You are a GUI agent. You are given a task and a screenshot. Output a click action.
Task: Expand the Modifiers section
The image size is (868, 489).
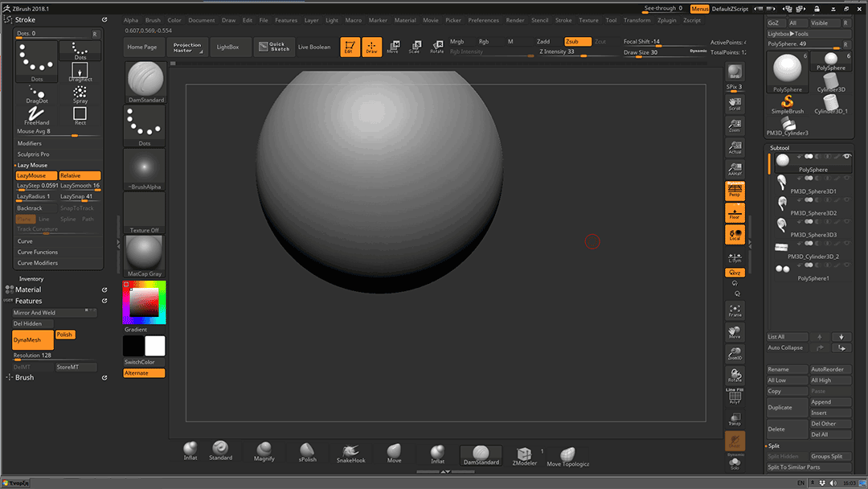click(30, 143)
